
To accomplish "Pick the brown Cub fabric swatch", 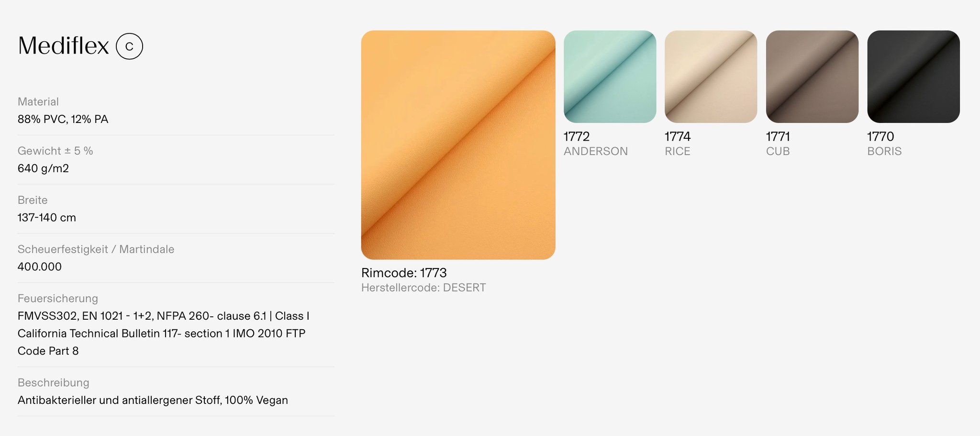I will [812, 77].
